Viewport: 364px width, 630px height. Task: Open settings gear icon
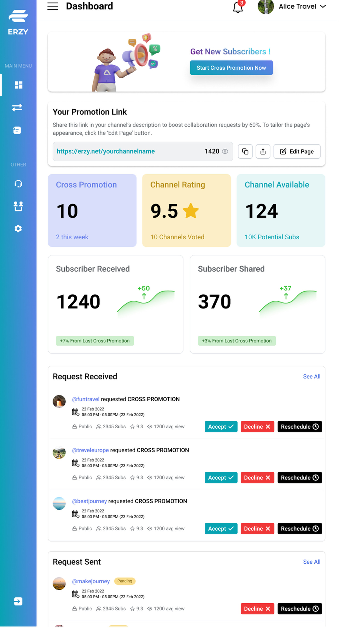pos(18,229)
